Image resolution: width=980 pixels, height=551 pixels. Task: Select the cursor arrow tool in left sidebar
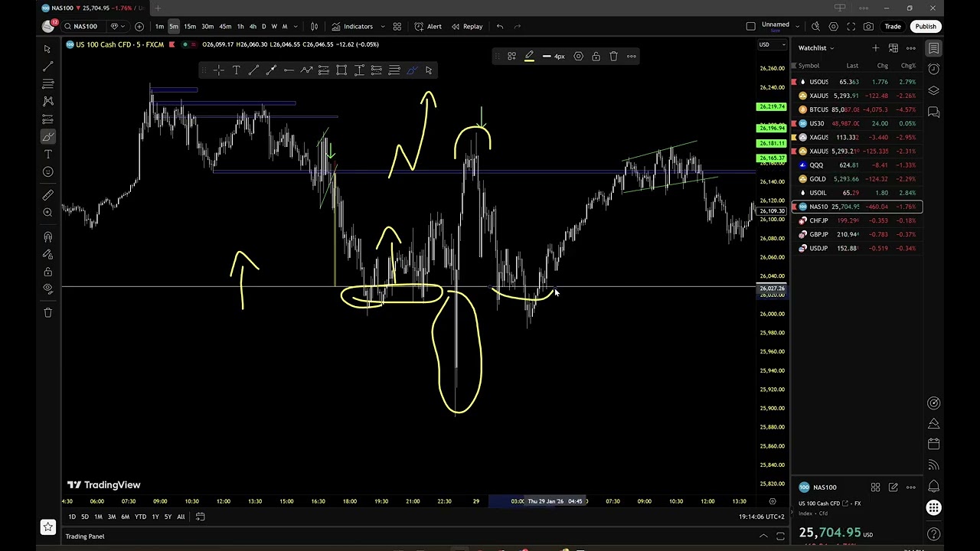point(47,48)
